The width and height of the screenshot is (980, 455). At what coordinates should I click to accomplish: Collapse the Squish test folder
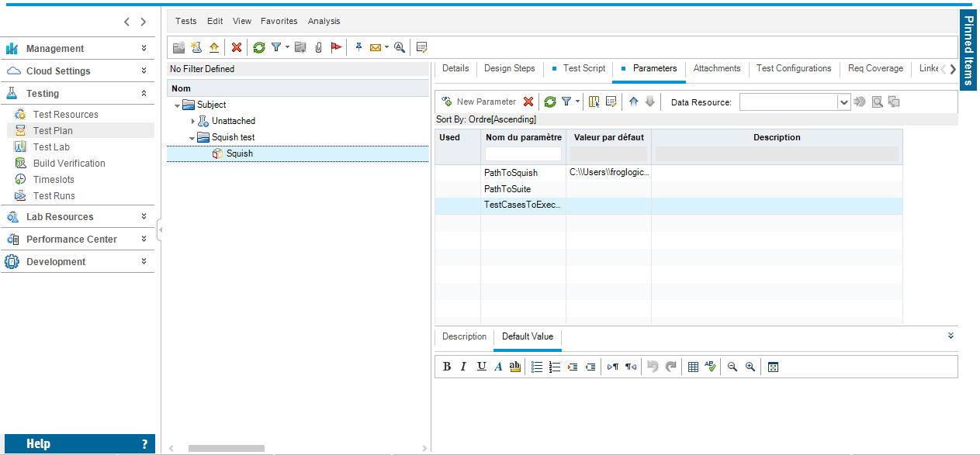[x=192, y=138]
